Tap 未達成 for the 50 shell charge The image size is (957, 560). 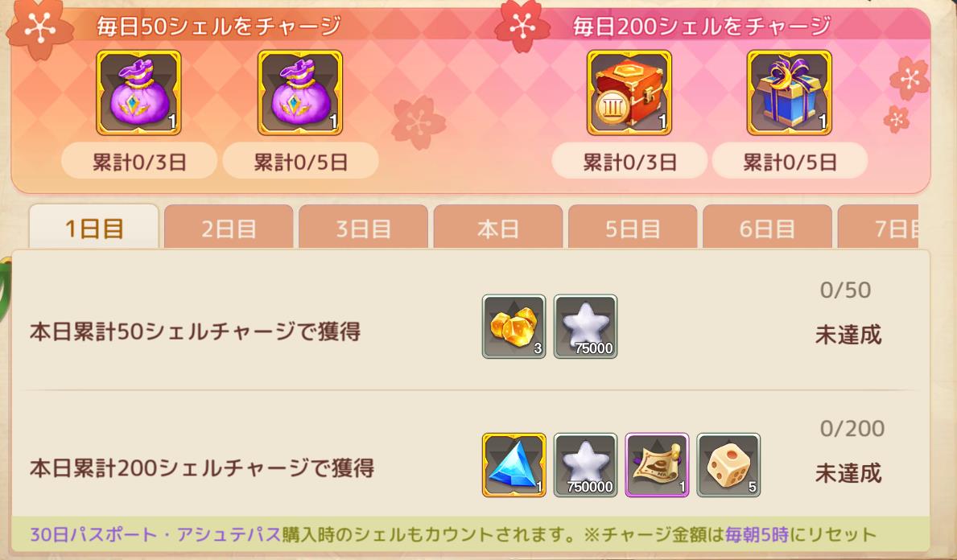pos(848,335)
